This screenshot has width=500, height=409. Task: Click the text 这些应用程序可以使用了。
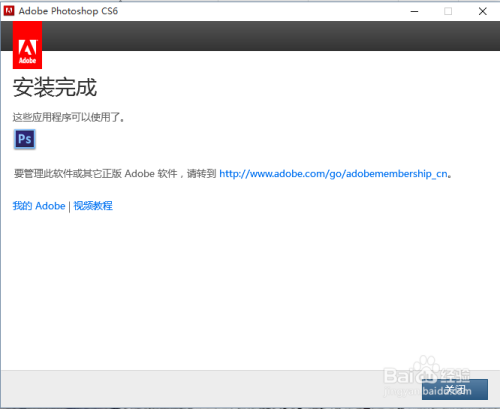69,117
